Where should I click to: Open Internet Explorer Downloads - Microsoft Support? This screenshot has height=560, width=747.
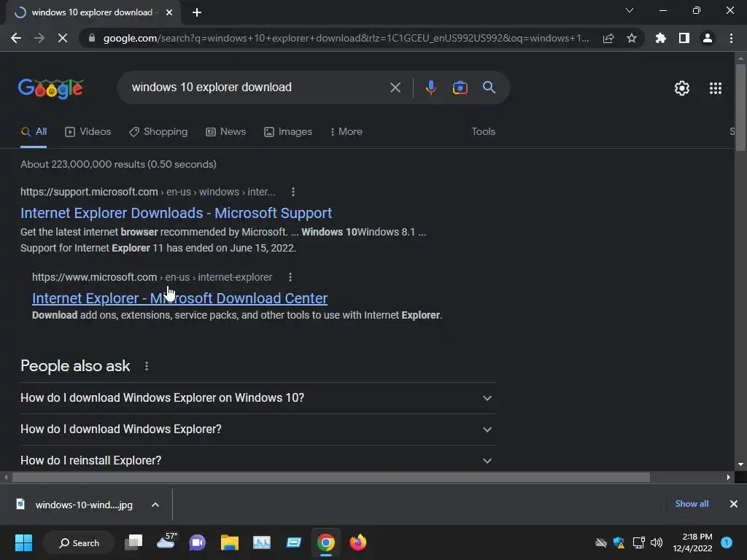click(177, 213)
